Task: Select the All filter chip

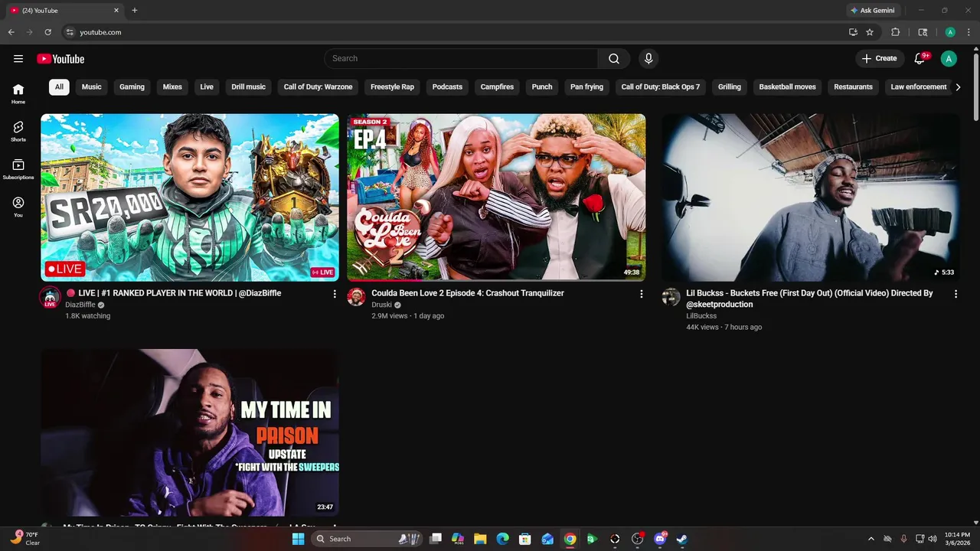Action: 59,87
